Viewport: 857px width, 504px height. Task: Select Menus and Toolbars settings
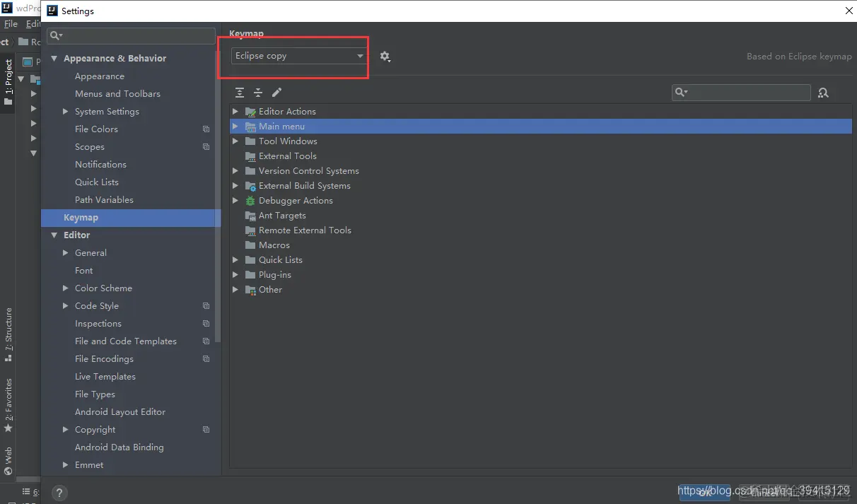coord(117,94)
